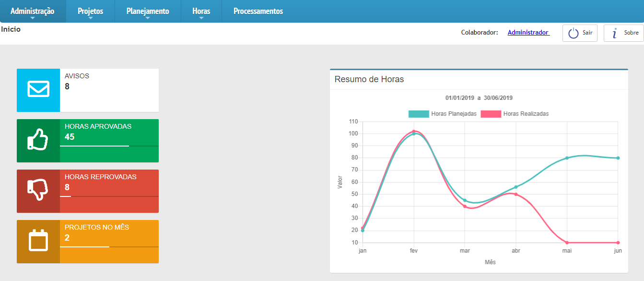Viewport: 644px width, 281px height.
Task: Toggle Horas Planejadas series in chart legend
Action: pyautogui.click(x=442, y=114)
